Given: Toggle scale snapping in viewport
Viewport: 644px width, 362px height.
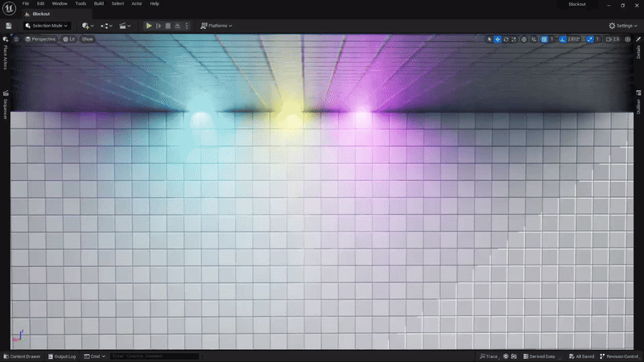Looking at the screenshot, I should (x=590, y=39).
